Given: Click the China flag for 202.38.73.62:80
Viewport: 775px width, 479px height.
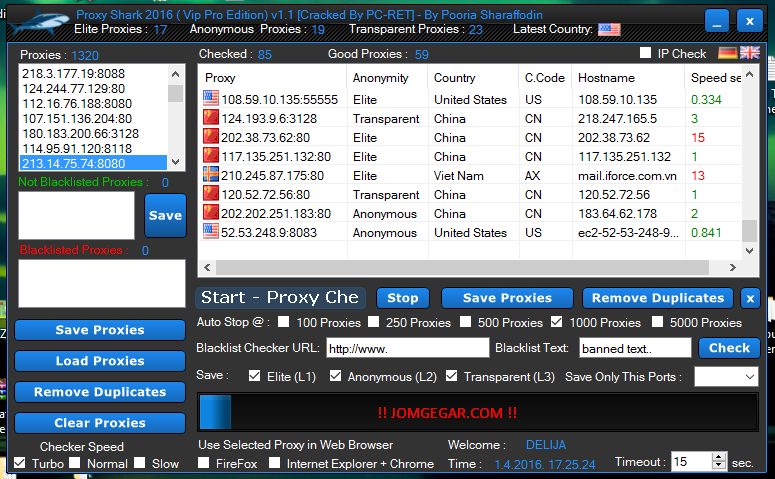Looking at the screenshot, I should [x=211, y=136].
